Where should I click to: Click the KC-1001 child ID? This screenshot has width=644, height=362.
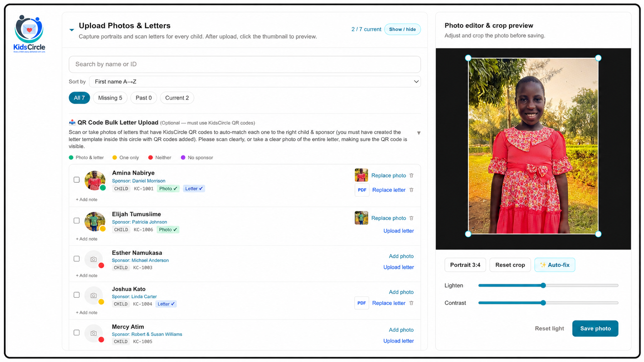pos(144,189)
